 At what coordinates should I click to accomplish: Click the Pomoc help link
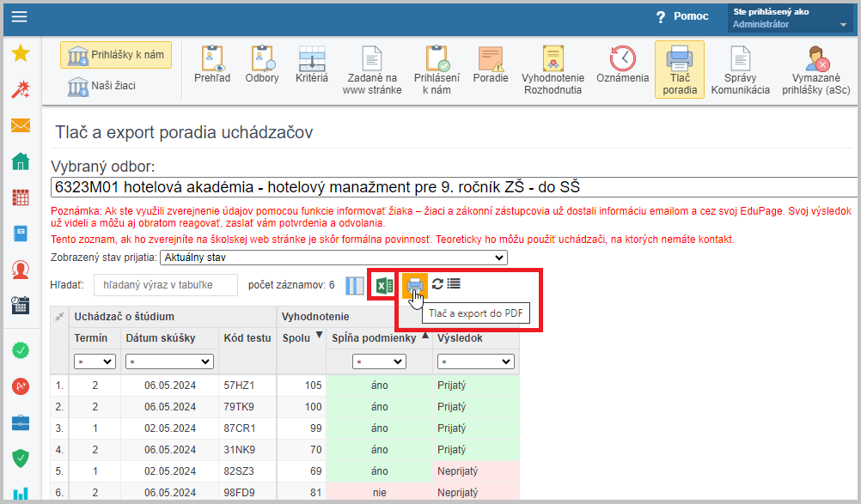click(681, 16)
